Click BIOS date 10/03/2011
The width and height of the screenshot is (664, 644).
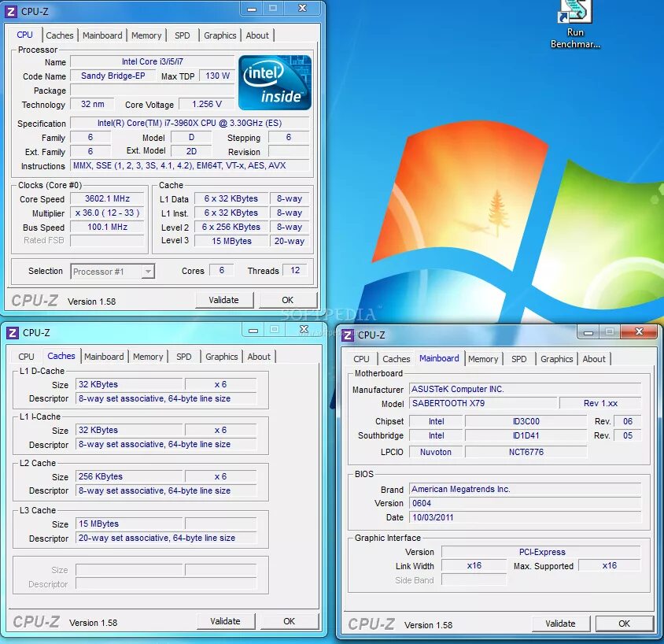coord(525,518)
